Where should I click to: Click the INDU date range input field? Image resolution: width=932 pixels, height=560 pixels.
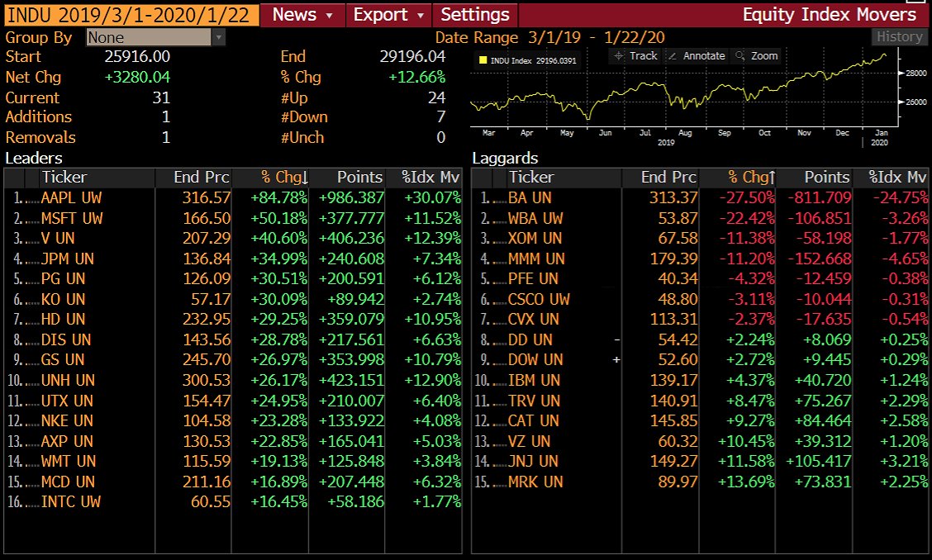(x=131, y=15)
